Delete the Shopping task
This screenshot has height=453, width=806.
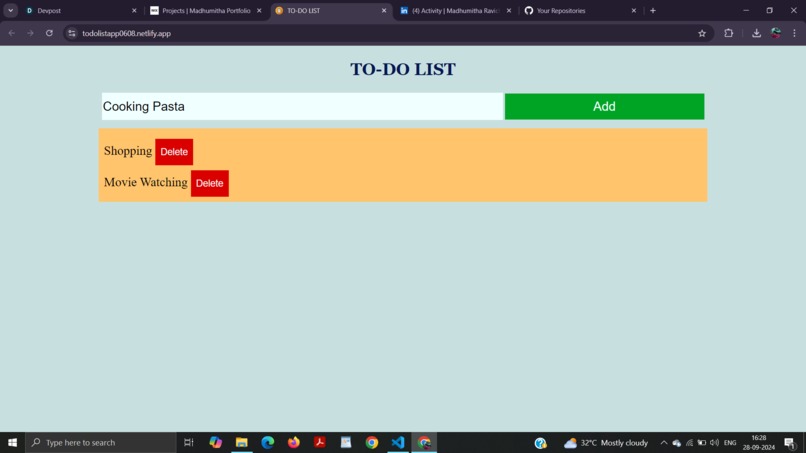coord(174,152)
